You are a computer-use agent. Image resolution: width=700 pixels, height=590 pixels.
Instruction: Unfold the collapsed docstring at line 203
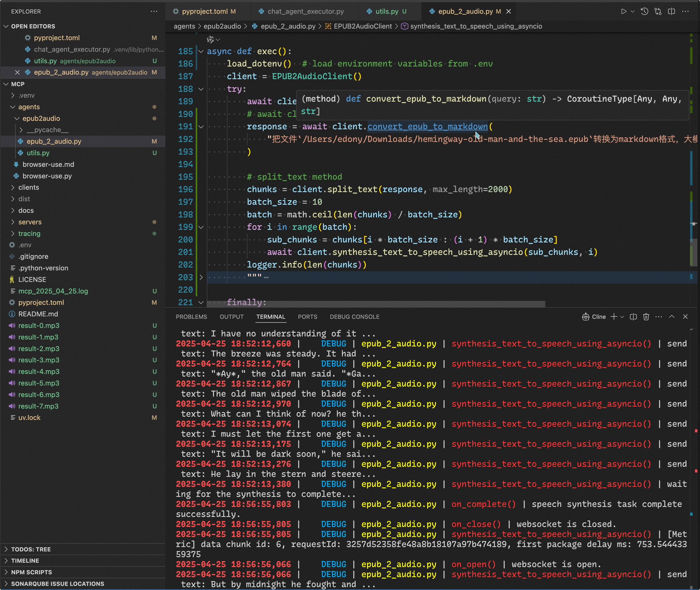pos(201,277)
